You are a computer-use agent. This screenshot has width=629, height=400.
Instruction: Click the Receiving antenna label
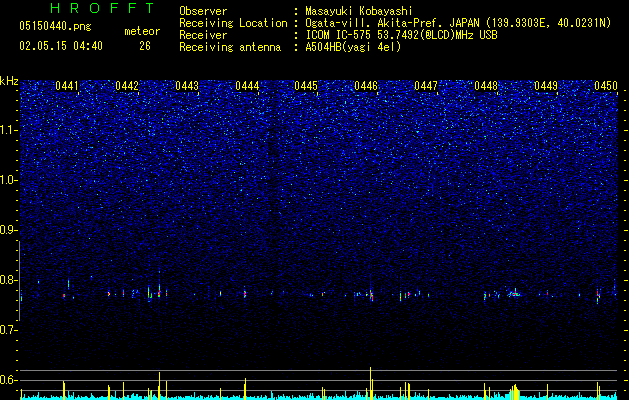click(x=230, y=47)
